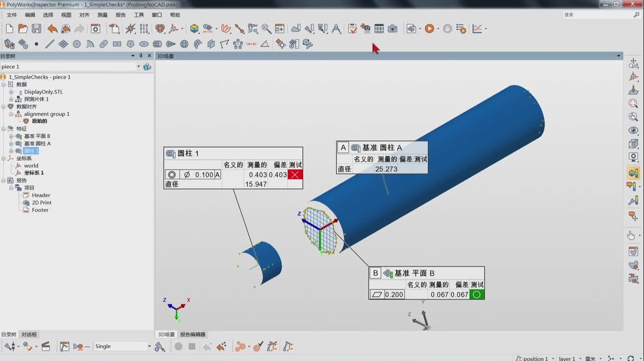Click the hand pan tool in right toolbar
This screenshot has height=361, width=644.
[x=631, y=235]
